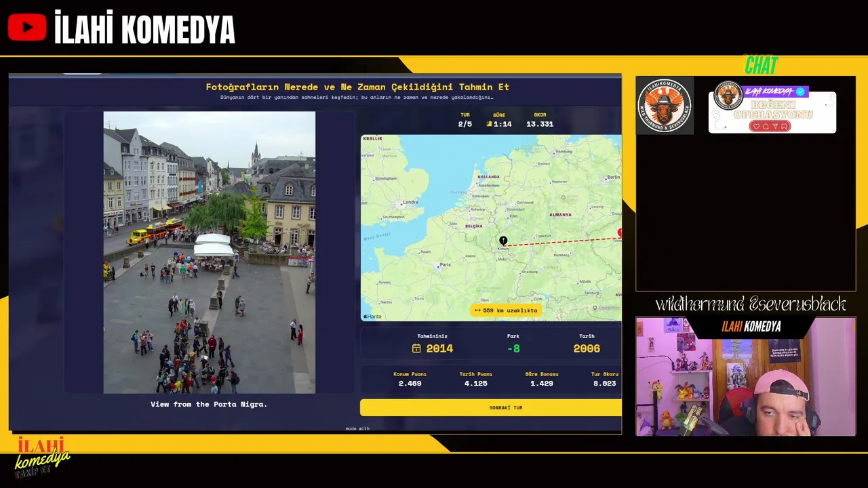The height and width of the screenshot is (488, 868).
Task: Click the ILAHI KOMEDYA label above webcam
Action: click(x=751, y=327)
